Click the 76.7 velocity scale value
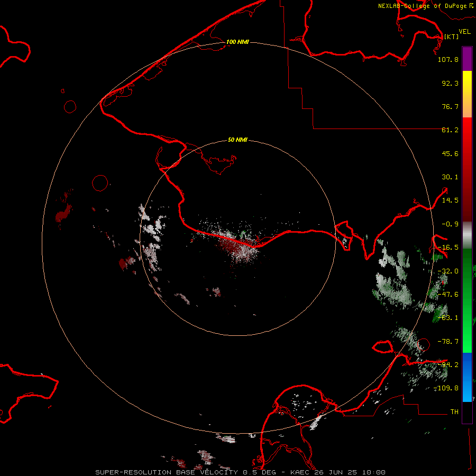This screenshot has width=476, height=476. (x=450, y=106)
